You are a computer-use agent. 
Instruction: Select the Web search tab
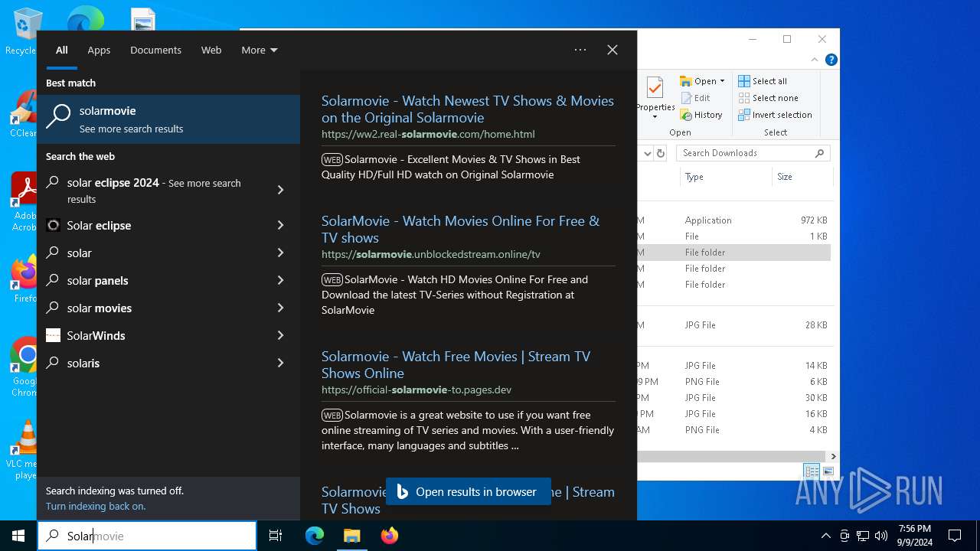pyautogui.click(x=211, y=50)
